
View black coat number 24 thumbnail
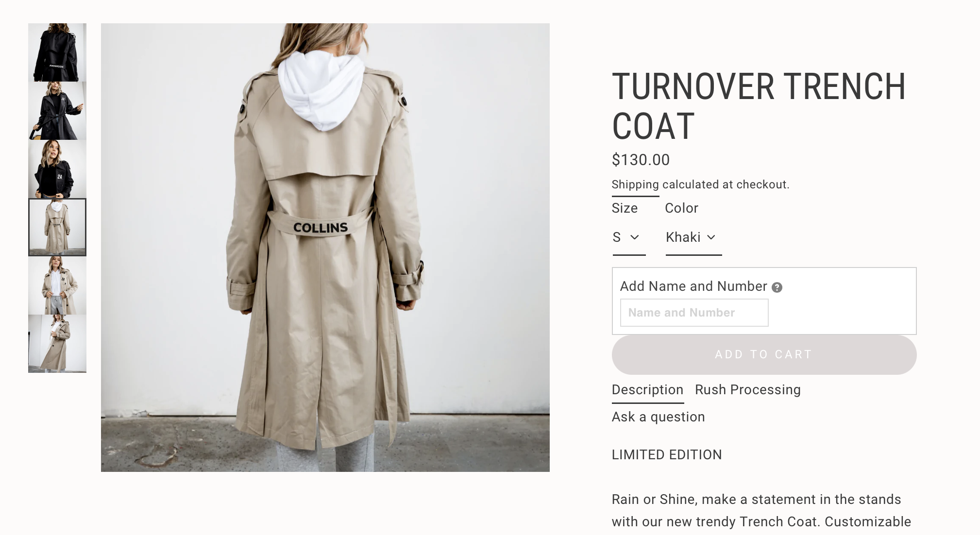(x=57, y=169)
